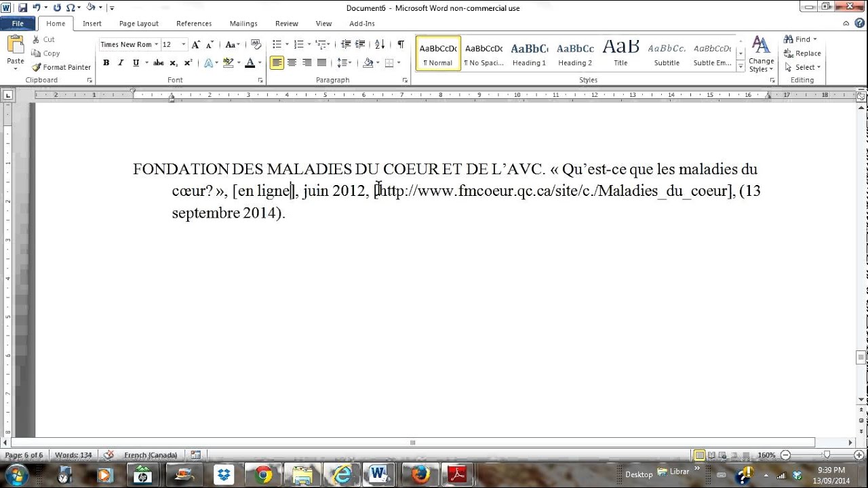The width and height of the screenshot is (868, 488).
Task: Open the Change Case dropdown
Action: tap(232, 45)
